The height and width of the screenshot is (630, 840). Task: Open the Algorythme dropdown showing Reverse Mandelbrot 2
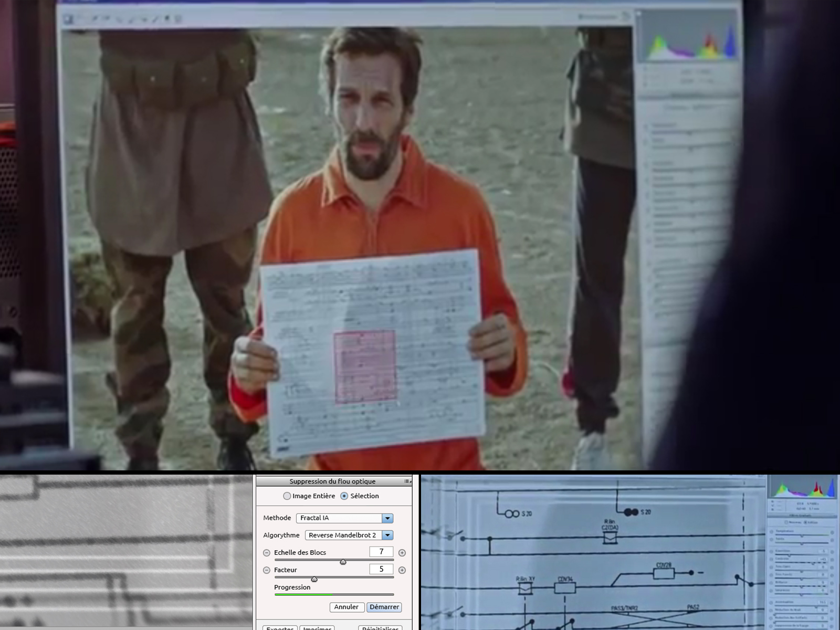click(349, 535)
